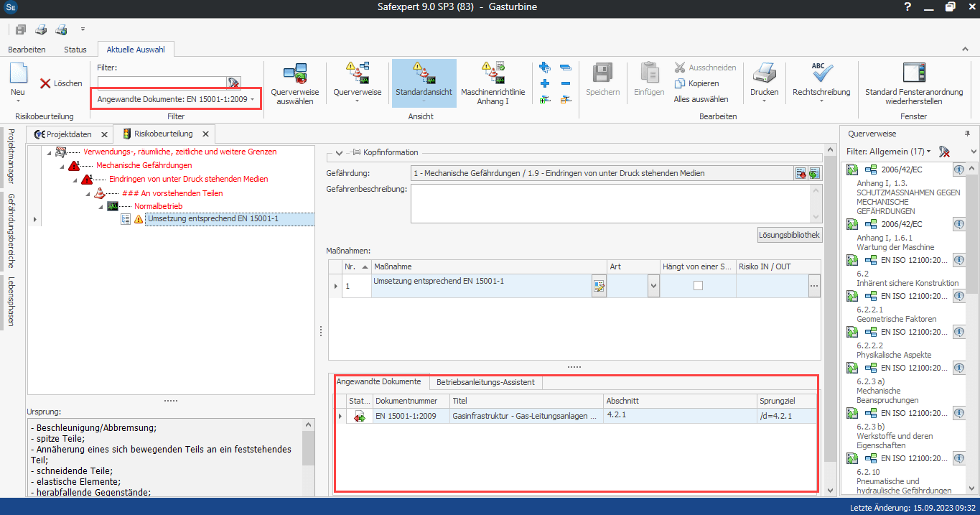Screen dimensions: 980x515
Task: Run the Rechtschreibung spell check
Action: (821, 73)
